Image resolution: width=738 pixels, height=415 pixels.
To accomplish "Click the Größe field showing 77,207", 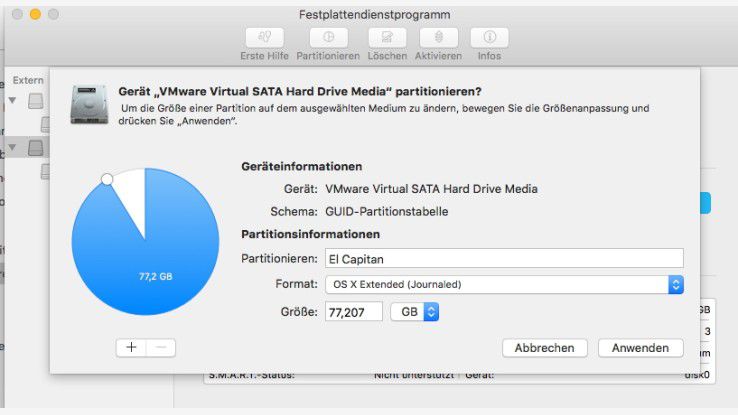I will 353,312.
